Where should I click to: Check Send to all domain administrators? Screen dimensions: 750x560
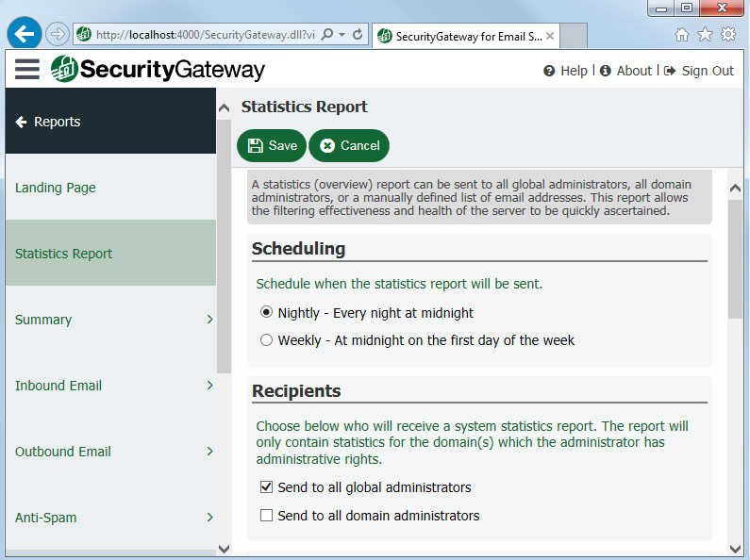click(x=266, y=515)
